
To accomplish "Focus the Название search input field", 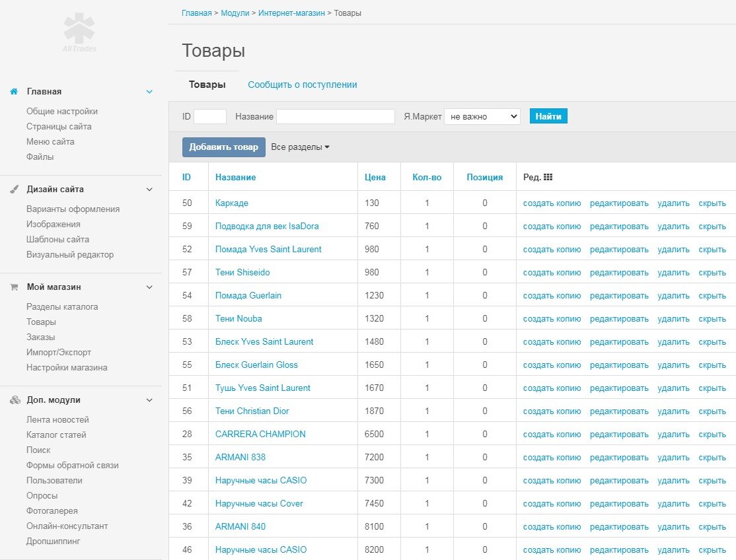I will click(x=336, y=116).
